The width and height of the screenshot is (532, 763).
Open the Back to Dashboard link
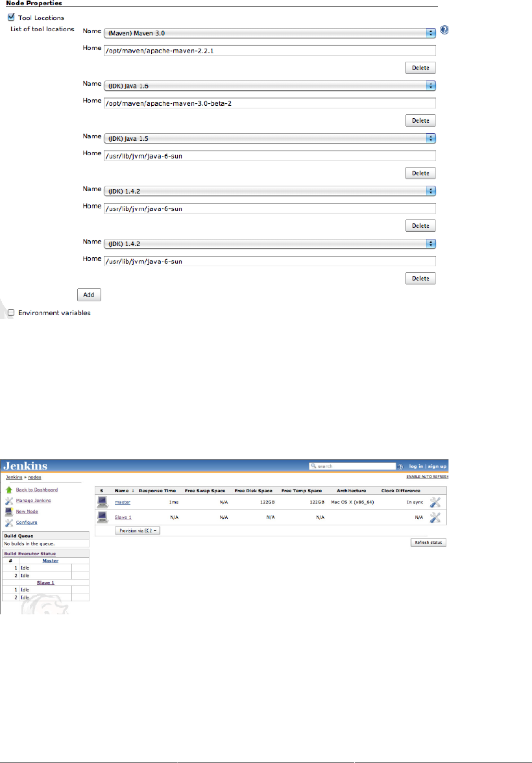coord(36,490)
